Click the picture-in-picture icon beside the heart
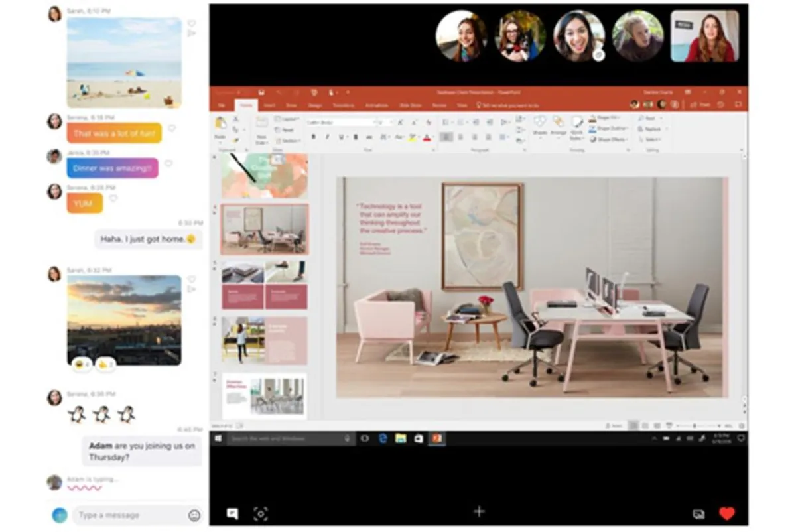 pyautogui.click(x=698, y=514)
